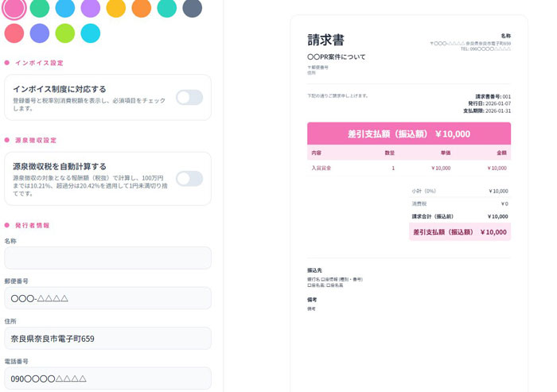Click the 請求書 title in the preview

[x=325, y=41]
